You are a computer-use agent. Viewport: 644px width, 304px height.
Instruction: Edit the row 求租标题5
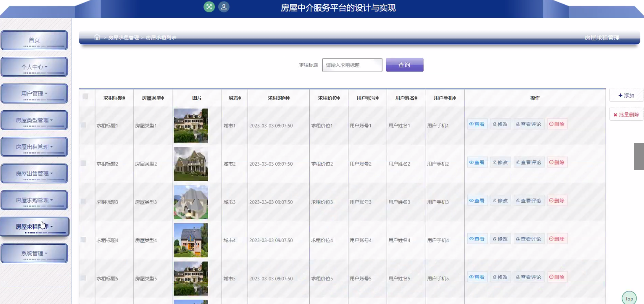click(x=500, y=277)
